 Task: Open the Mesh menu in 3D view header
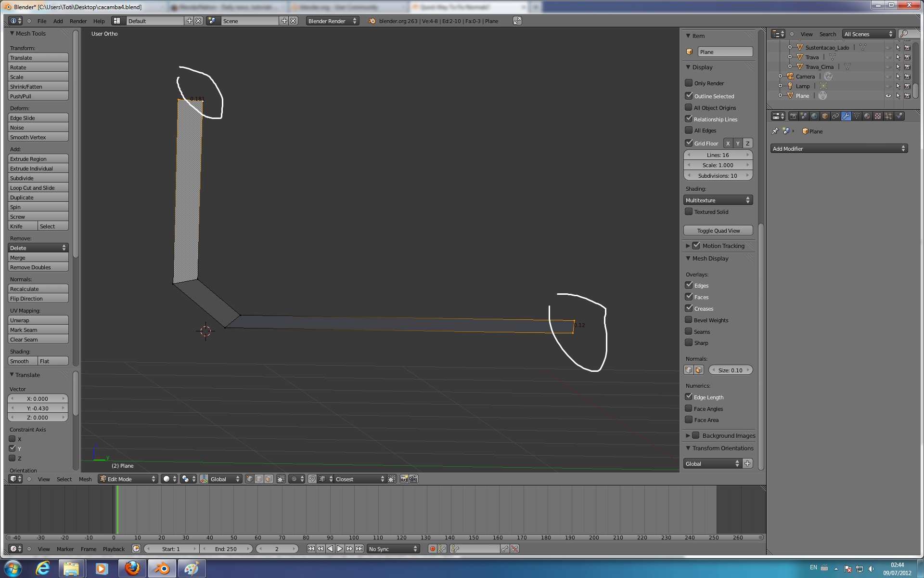click(x=85, y=479)
